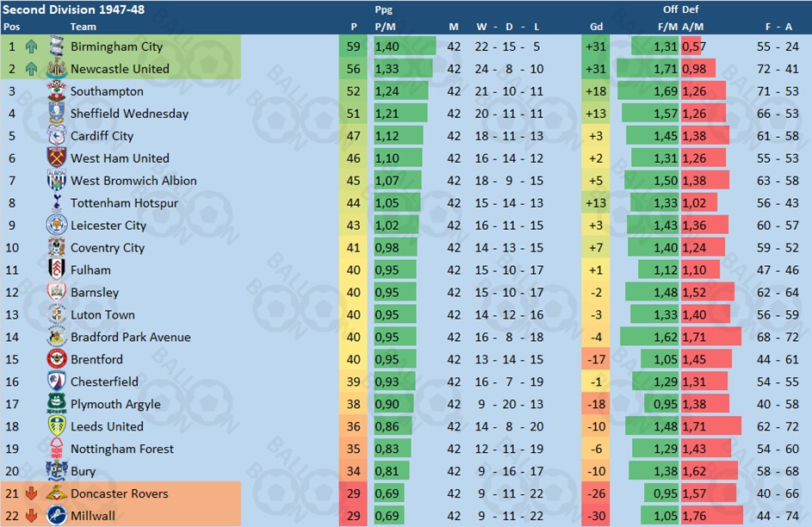The image size is (812, 527).
Task: Click Millwall's red relegation arrow
Action: click(32, 516)
